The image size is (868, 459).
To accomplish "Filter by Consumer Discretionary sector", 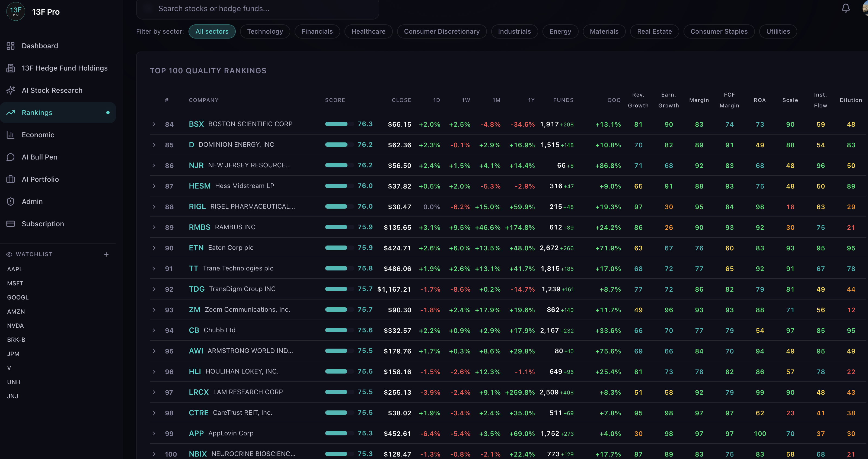I will pos(442,31).
